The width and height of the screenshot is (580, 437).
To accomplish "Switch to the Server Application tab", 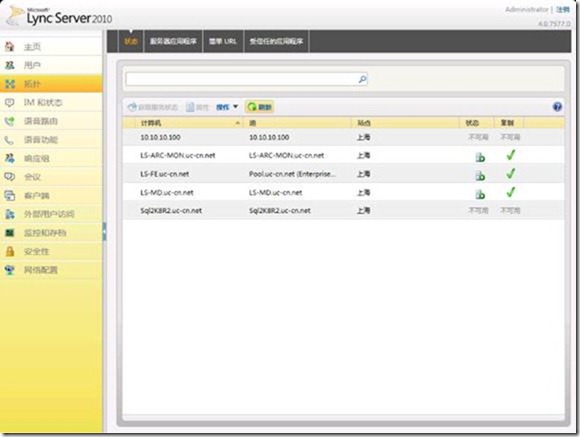I will coord(173,41).
